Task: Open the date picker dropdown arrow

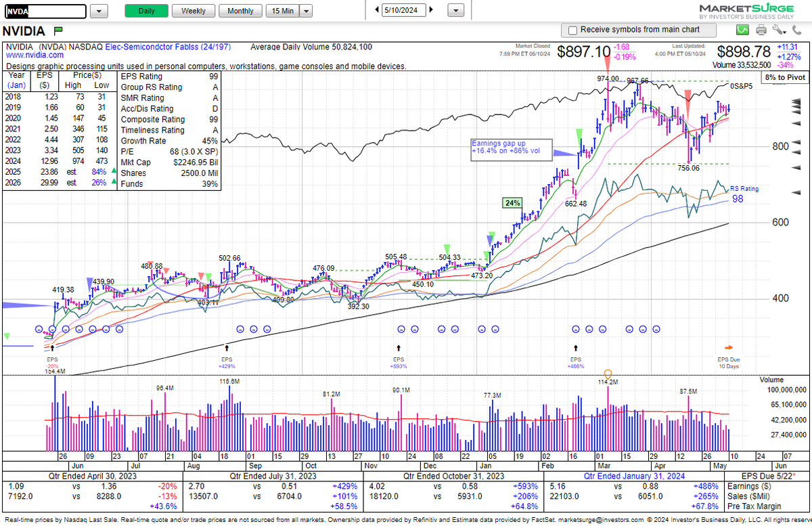Action: 457,11
